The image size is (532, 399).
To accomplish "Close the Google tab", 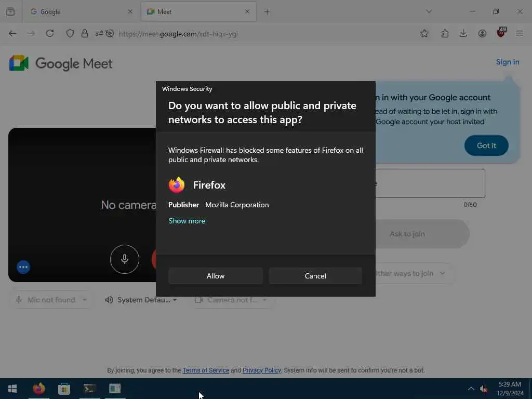I will click(x=130, y=11).
